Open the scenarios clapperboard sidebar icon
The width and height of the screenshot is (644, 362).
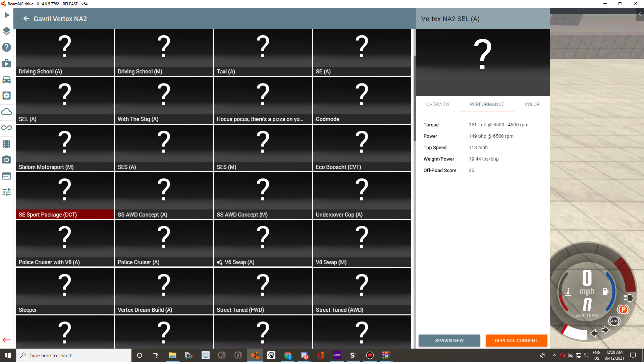(x=7, y=63)
